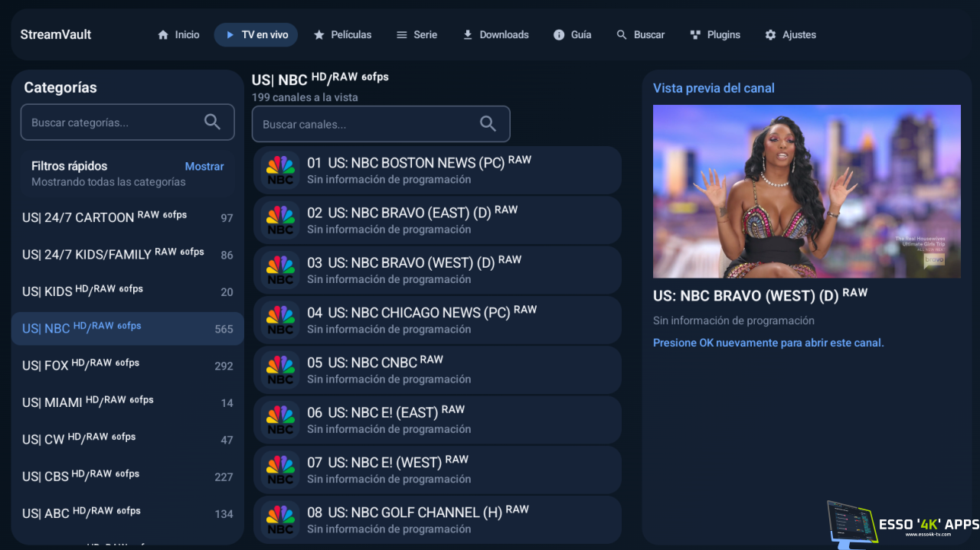Open channel 05 NBC CNBC

coord(437,370)
